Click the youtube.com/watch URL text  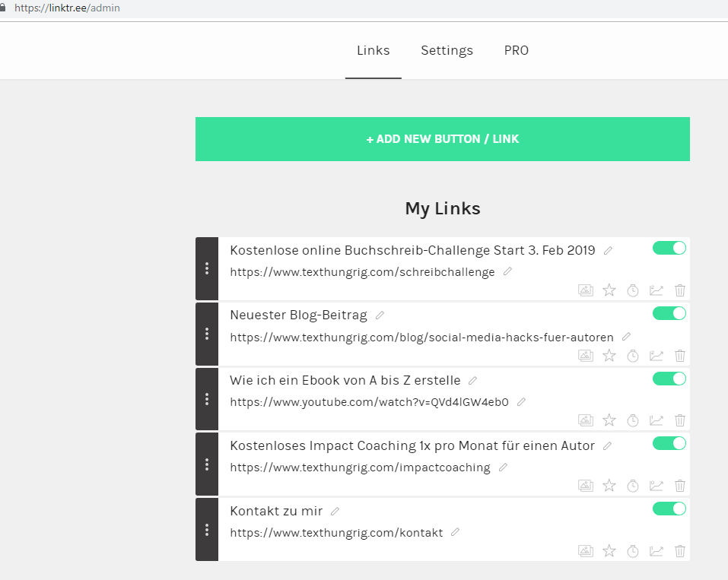(x=369, y=402)
